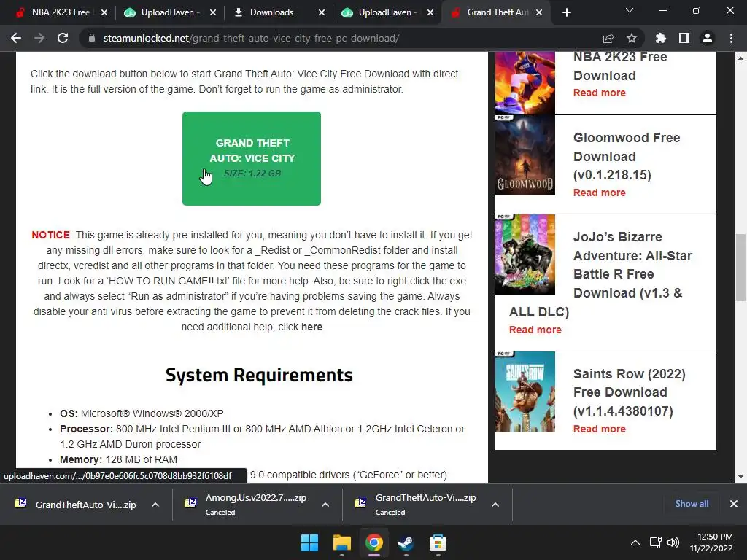The height and width of the screenshot is (560, 747).
Task: Show hidden system tray icons
Action: tap(635, 542)
